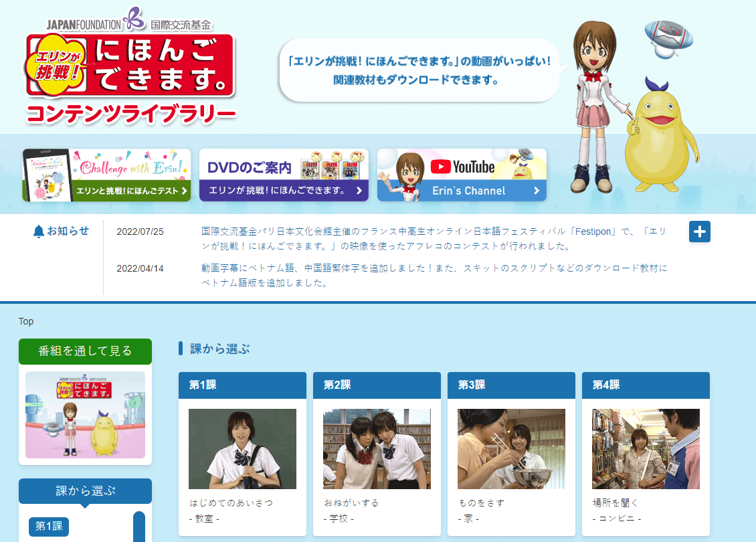The image size is (756, 542).
Task: Open the 第3課 card header
Action: pos(512,385)
